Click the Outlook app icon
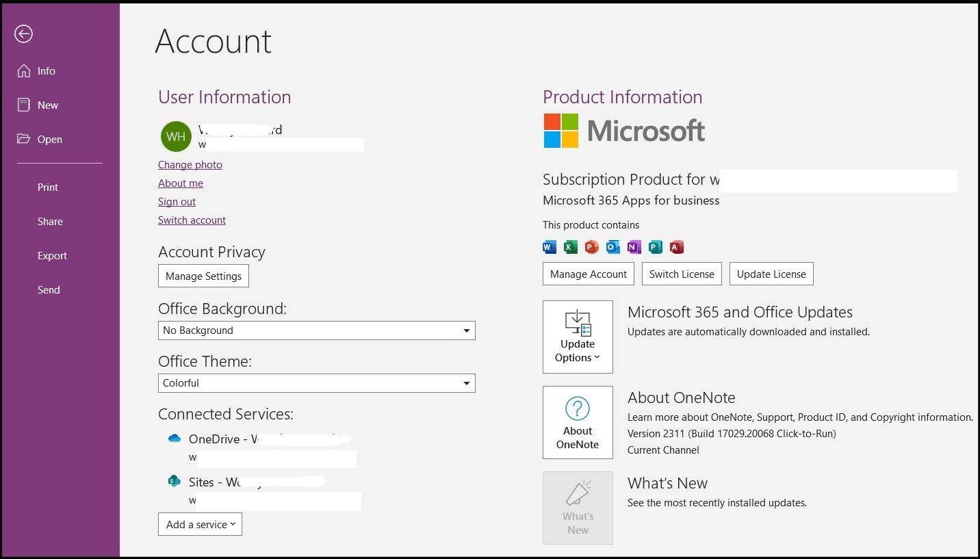The image size is (980, 559). point(613,247)
